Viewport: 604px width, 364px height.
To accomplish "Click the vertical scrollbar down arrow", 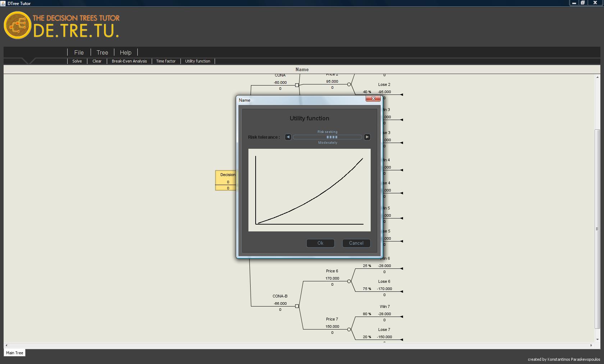I will point(598,339).
